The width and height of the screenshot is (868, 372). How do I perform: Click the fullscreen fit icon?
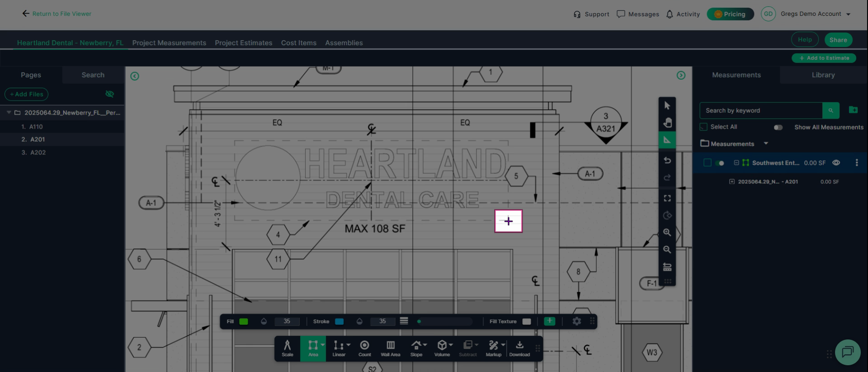(x=667, y=198)
